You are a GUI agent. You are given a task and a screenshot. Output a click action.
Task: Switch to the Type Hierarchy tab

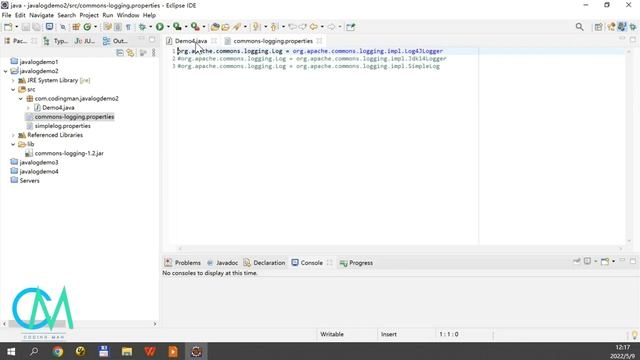[56, 41]
